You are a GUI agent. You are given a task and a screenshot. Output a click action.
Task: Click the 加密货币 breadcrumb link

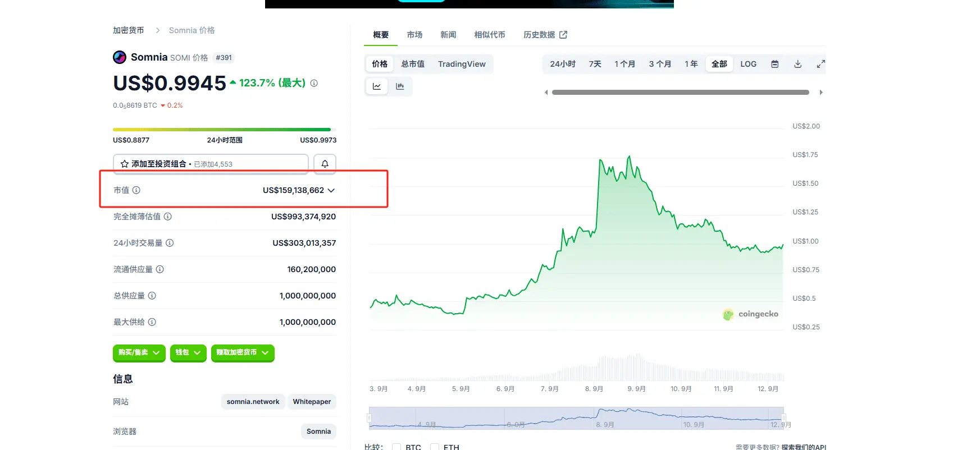coord(129,30)
